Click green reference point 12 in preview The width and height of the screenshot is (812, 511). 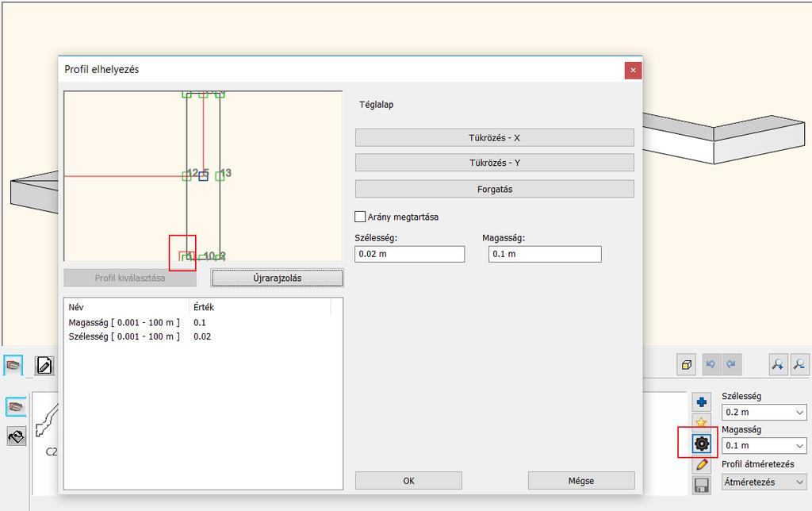point(187,176)
